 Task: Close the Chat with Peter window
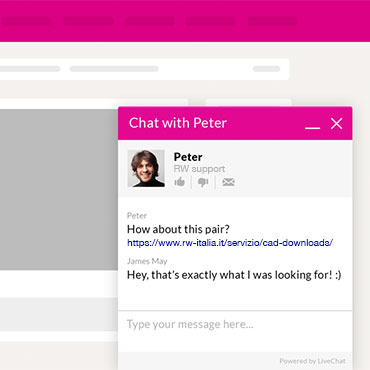tap(336, 124)
